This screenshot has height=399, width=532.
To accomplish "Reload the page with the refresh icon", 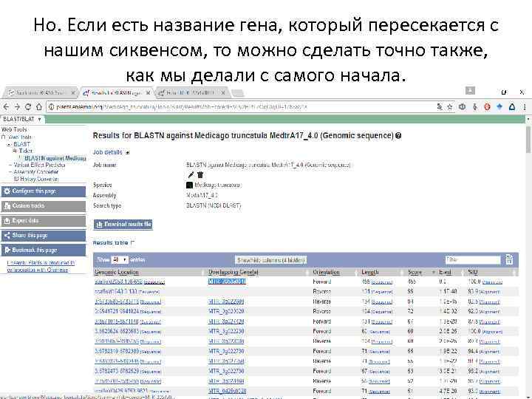I will click(28, 107).
